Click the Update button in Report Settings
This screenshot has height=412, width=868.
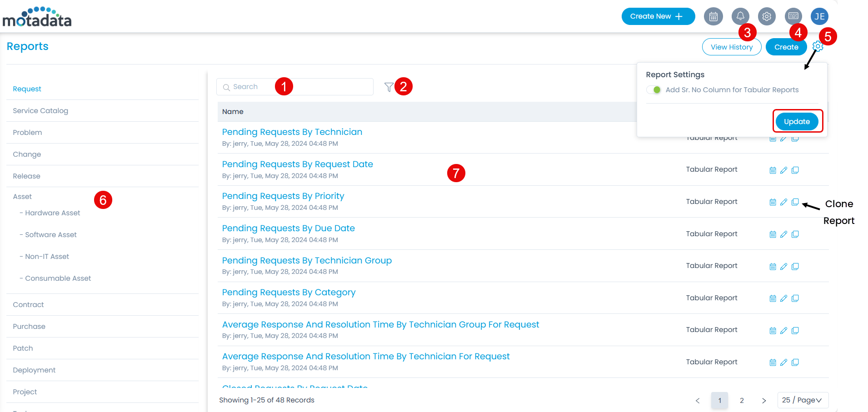pyautogui.click(x=797, y=121)
